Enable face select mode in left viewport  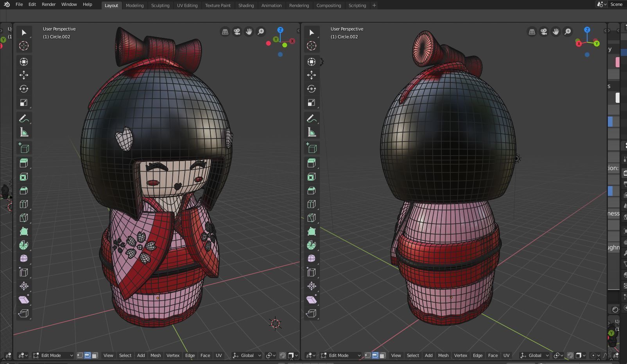pos(95,355)
